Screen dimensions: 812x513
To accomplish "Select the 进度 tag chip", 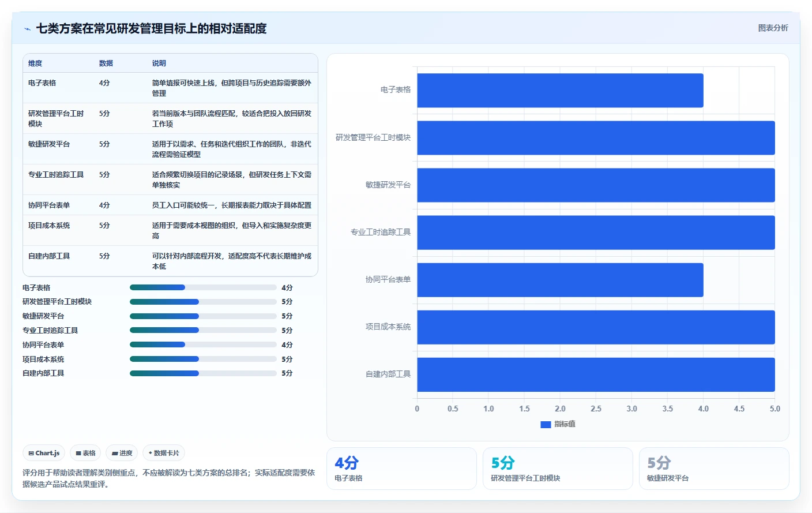I will tap(122, 453).
